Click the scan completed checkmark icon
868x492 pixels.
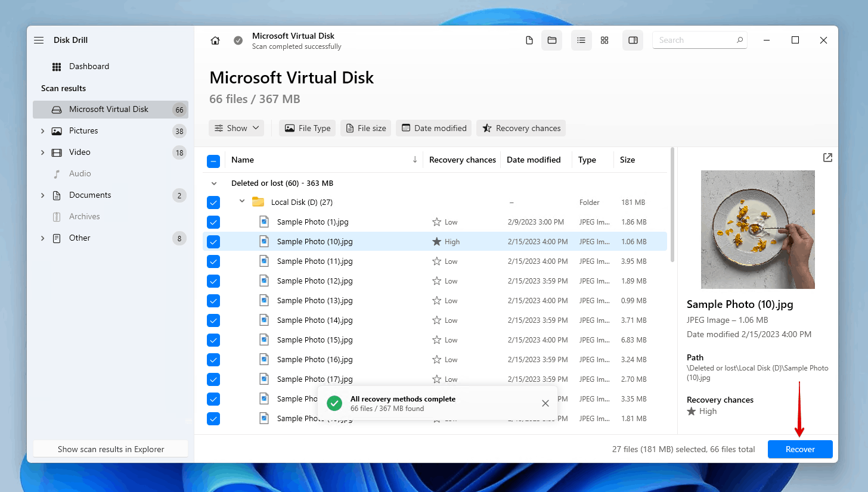pos(238,41)
